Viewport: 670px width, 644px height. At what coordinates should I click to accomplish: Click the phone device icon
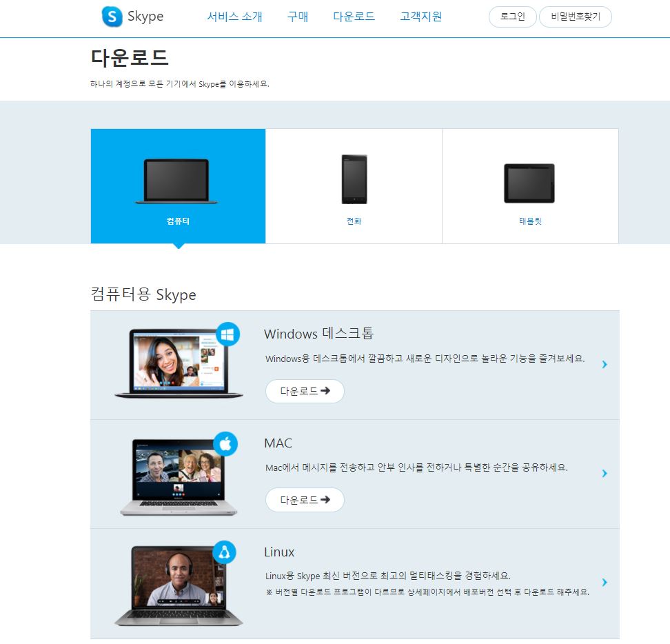(x=354, y=179)
